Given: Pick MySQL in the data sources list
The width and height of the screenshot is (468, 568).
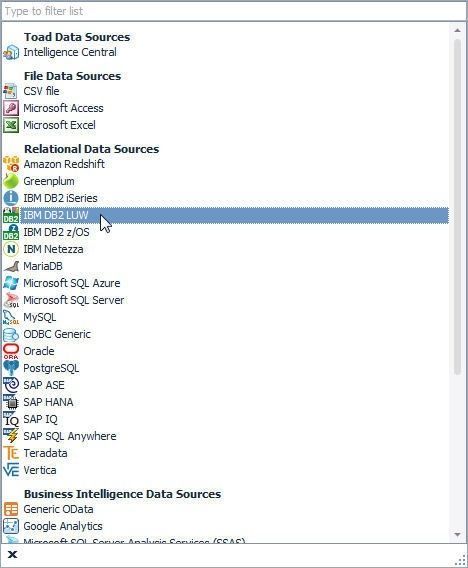Looking at the screenshot, I should pyautogui.click(x=40, y=317).
